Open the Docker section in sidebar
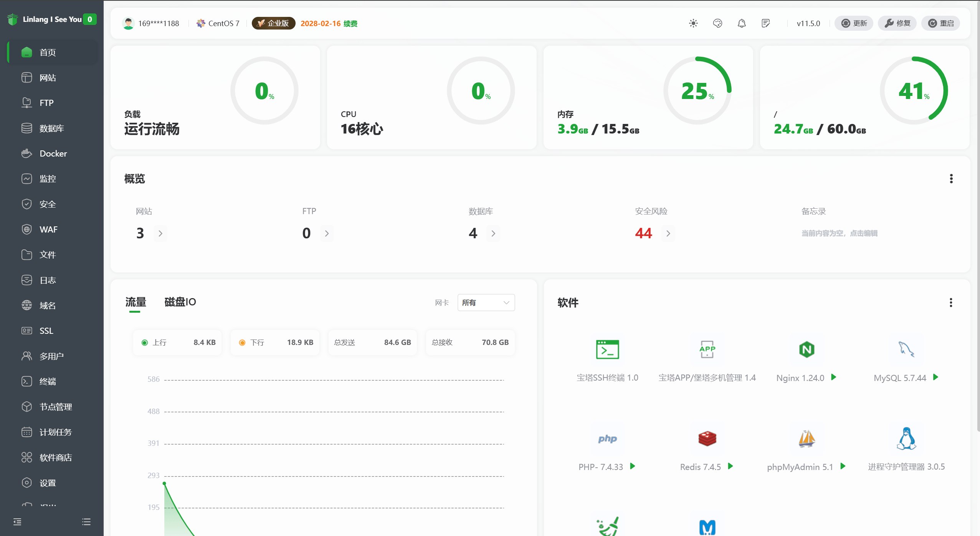This screenshot has width=980, height=536. coord(53,153)
